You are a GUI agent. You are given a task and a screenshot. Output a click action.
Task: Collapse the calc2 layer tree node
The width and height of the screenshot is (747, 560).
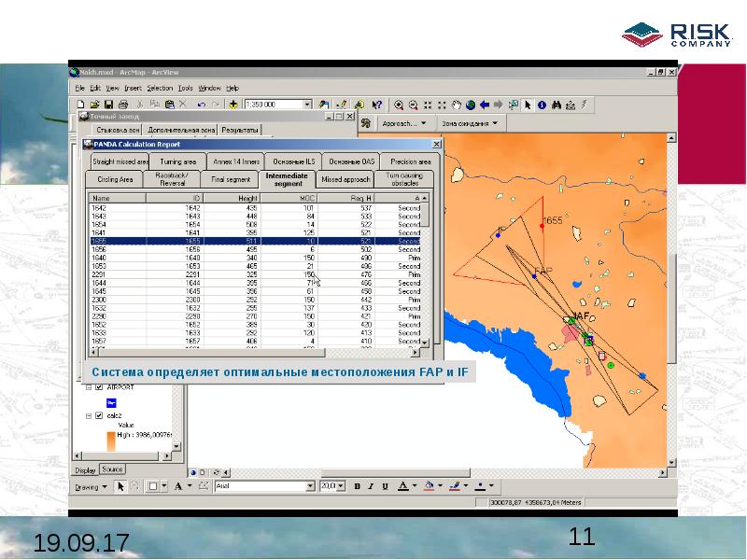coord(88,416)
